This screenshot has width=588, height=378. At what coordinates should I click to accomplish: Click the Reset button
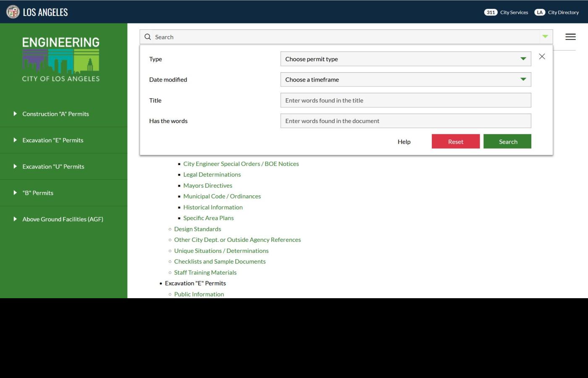tap(456, 142)
